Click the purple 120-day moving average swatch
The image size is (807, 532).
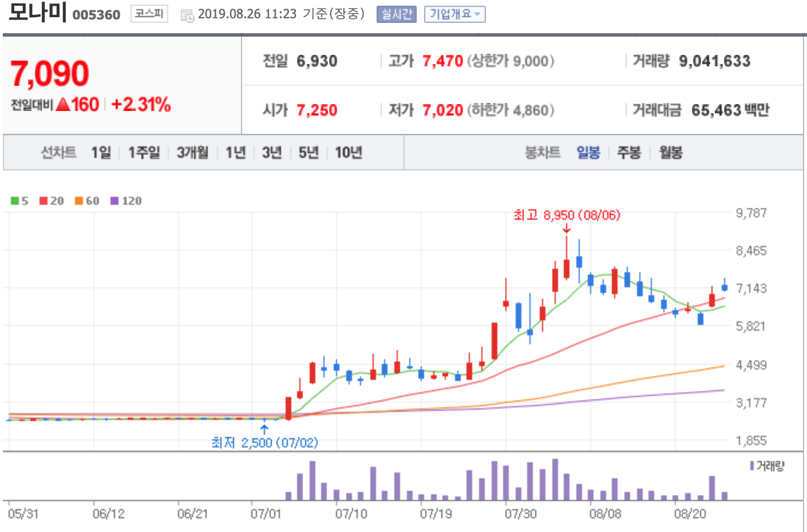tap(114, 201)
